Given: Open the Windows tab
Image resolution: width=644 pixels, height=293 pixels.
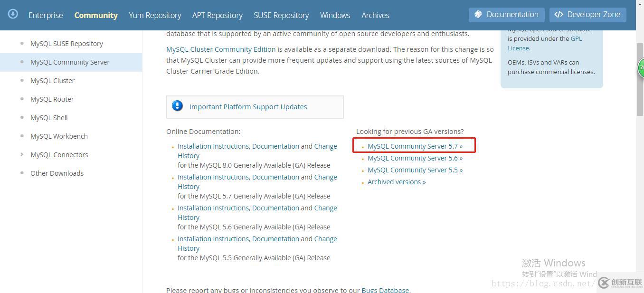Looking at the screenshot, I should pyautogui.click(x=335, y=15).
